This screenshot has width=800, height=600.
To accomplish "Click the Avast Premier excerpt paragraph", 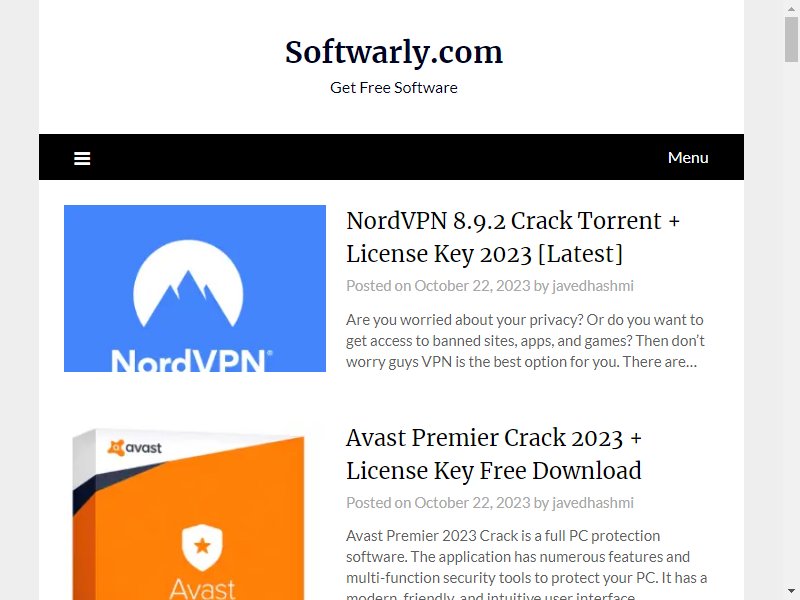I will coord(527,564).
